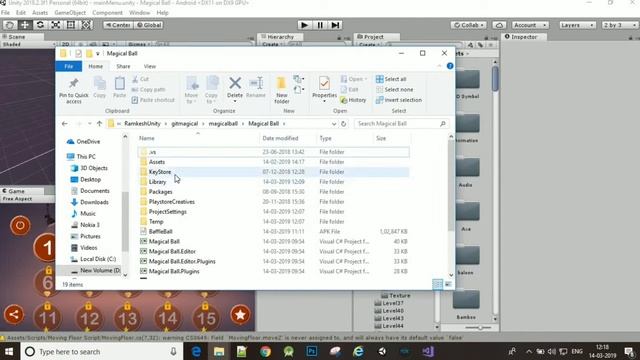The width and height of the screenshot is (640, 360).
Task: Select Unity Scale tool
Action: 56,25
